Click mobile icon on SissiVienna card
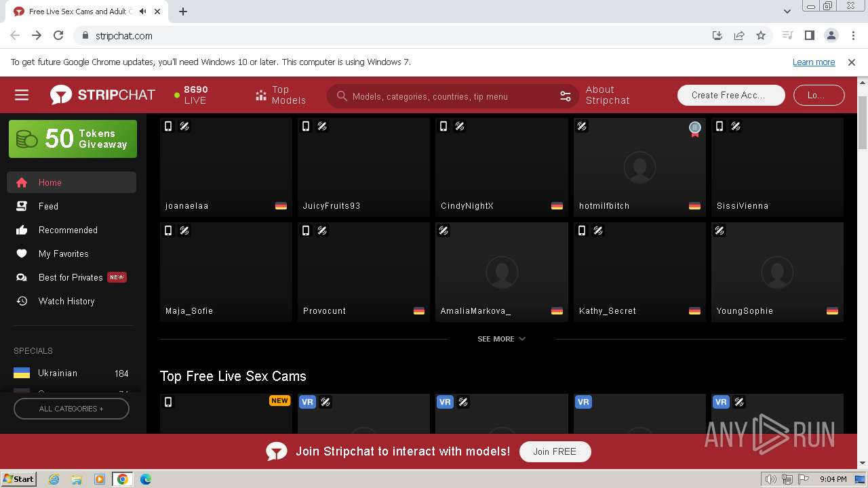This screenshot has height=488, width=868. coord(719,126)
